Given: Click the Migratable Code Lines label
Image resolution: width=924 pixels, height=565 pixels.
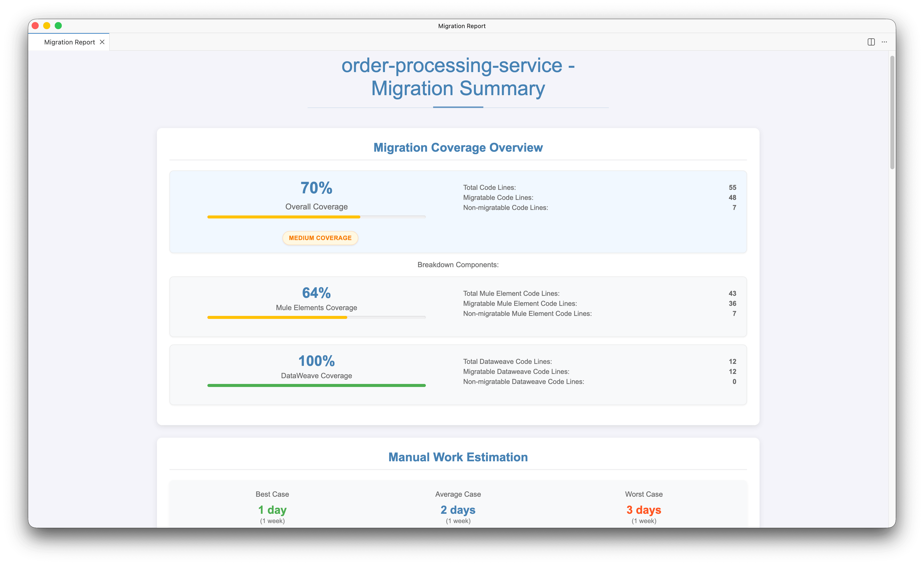Looking at the screenshot, I should pos(498,198).
